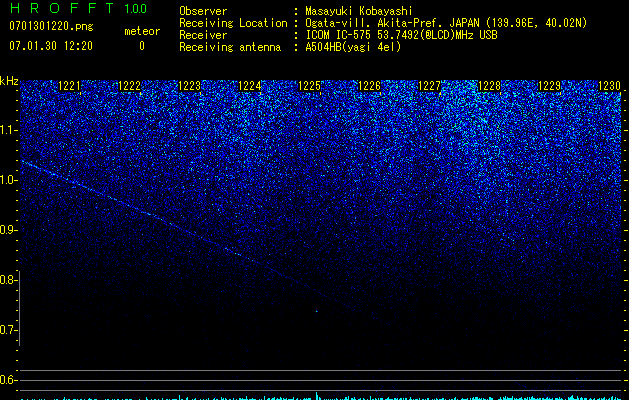Click the 0.6 frequency axis label

tap(9, 380)
